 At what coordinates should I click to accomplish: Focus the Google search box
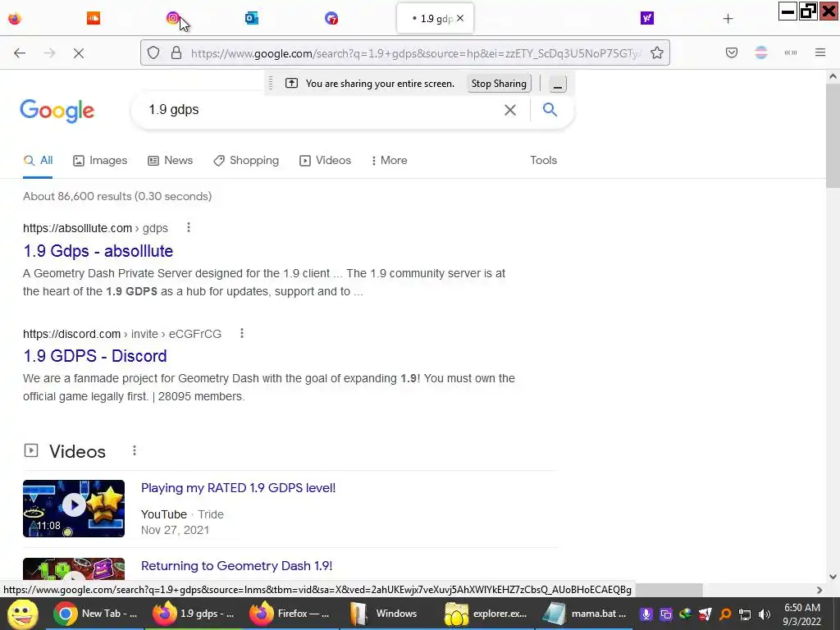pos(322,110)
